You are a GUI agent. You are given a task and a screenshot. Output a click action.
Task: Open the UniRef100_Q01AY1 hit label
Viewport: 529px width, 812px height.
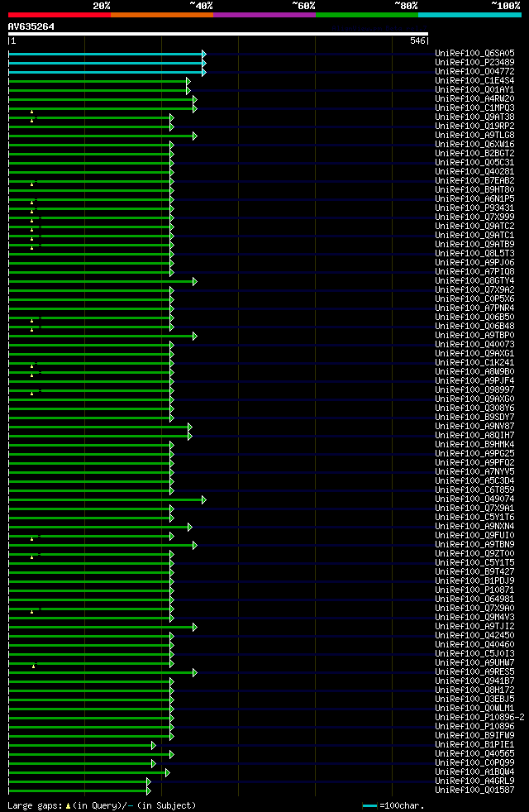pyautogui.click(x=474, y=89)
